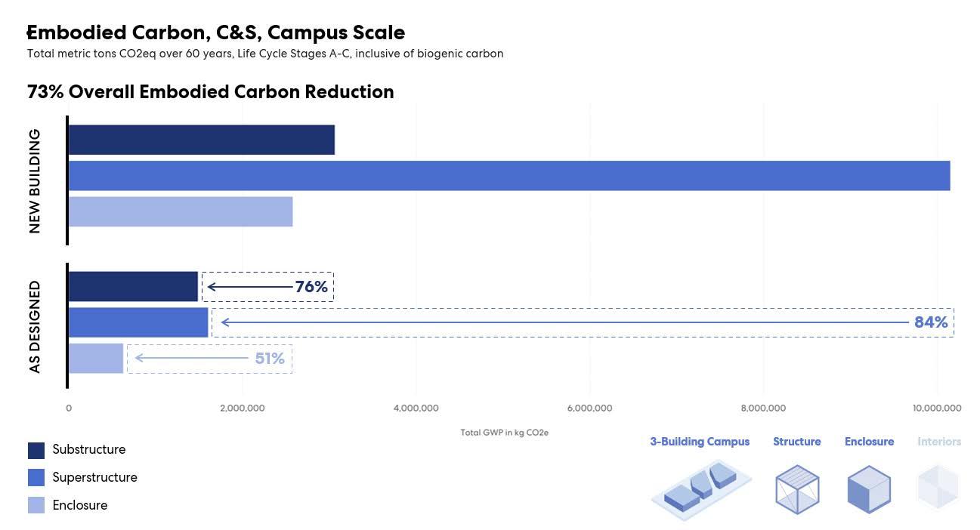Click the As Designed substructure bar
Screen dimensions: 980x530
[133, 287]
